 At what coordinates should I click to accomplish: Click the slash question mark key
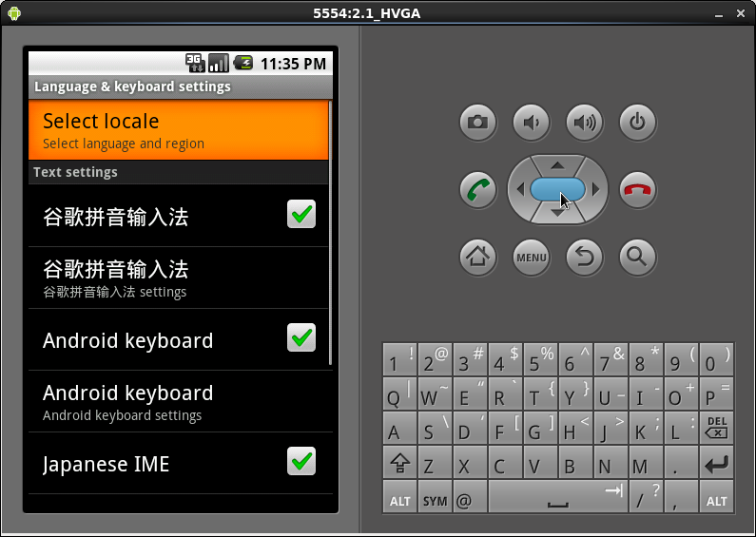tap(646, 496)
